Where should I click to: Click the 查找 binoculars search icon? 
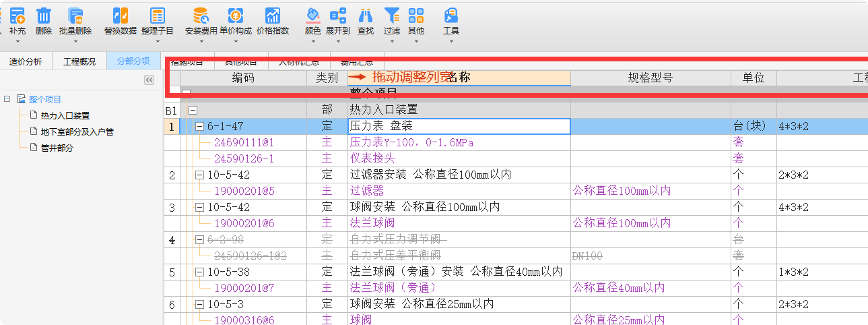tap(366, 15)
